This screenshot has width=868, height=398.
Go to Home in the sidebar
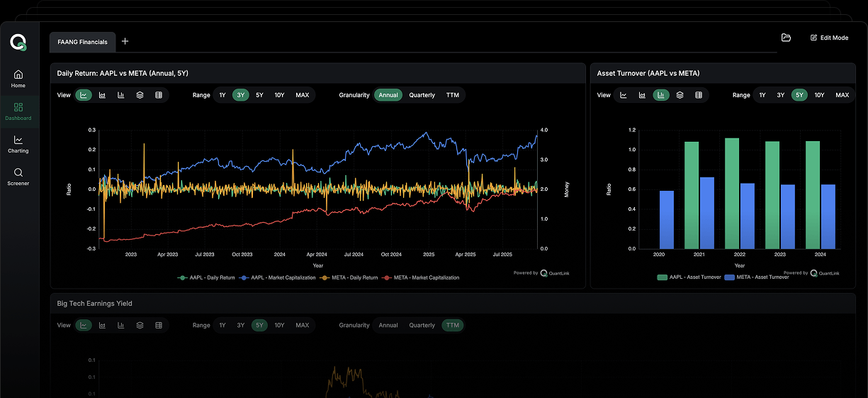pos(18,79)
